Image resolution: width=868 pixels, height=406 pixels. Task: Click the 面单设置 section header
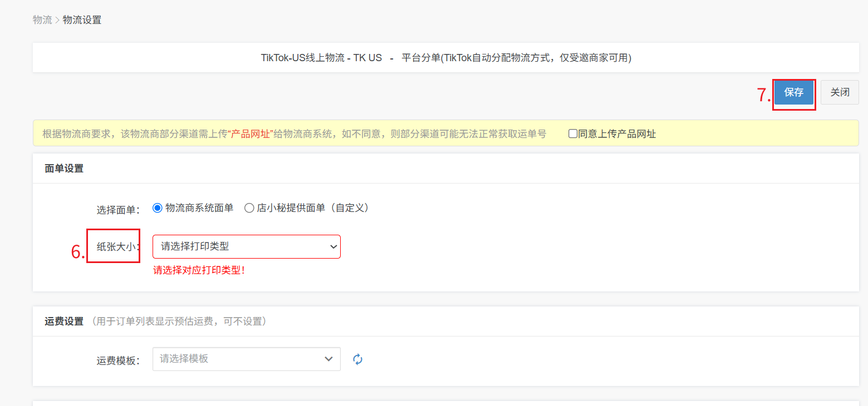click(64, 169)
